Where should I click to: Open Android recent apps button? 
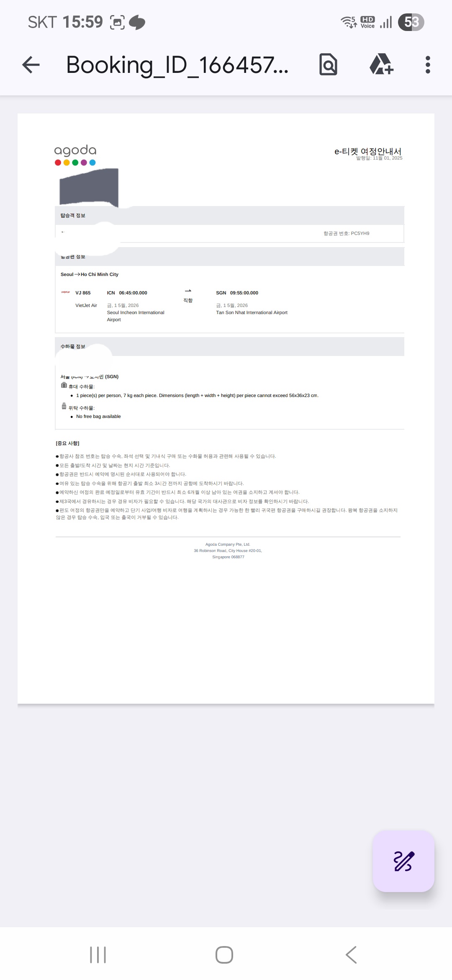point(98,954)
